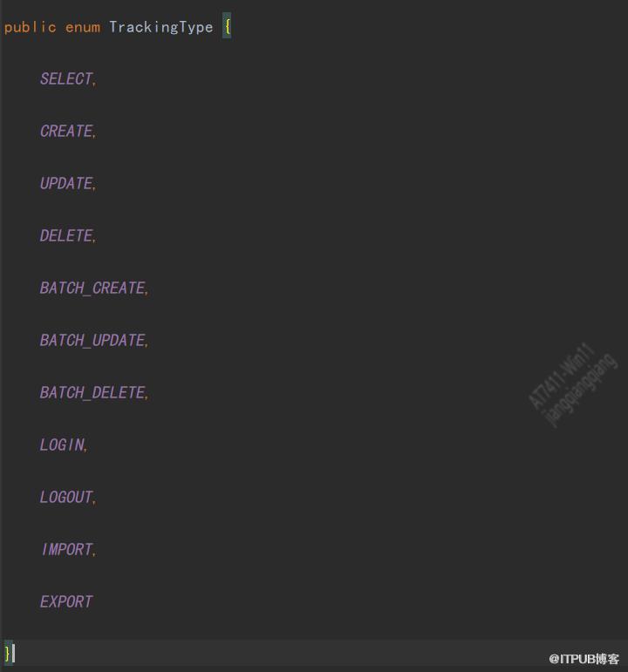Click the DELETE enum constant
628x672 pixels.
(x=65, y=235)
